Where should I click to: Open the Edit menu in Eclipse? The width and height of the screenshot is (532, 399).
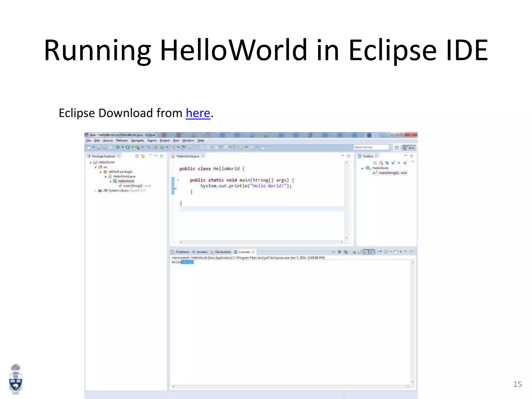97,141
